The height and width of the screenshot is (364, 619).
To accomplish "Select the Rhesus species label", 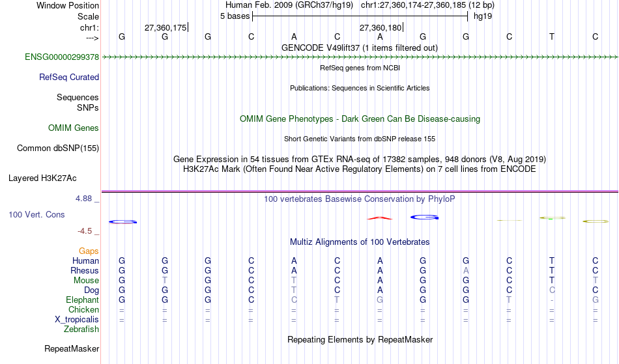I will tap(85, 270).
